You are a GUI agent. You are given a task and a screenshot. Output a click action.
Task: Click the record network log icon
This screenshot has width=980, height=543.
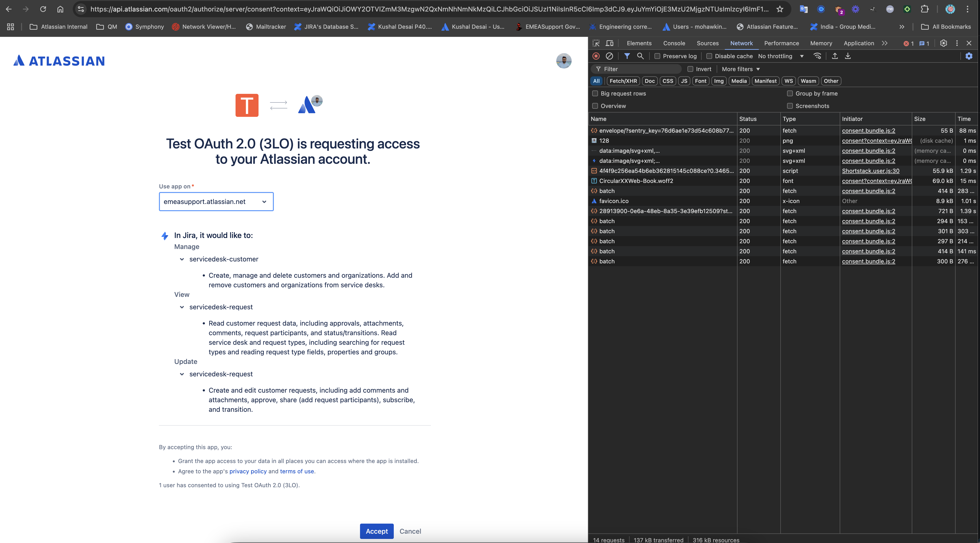(x=596, y=56)
